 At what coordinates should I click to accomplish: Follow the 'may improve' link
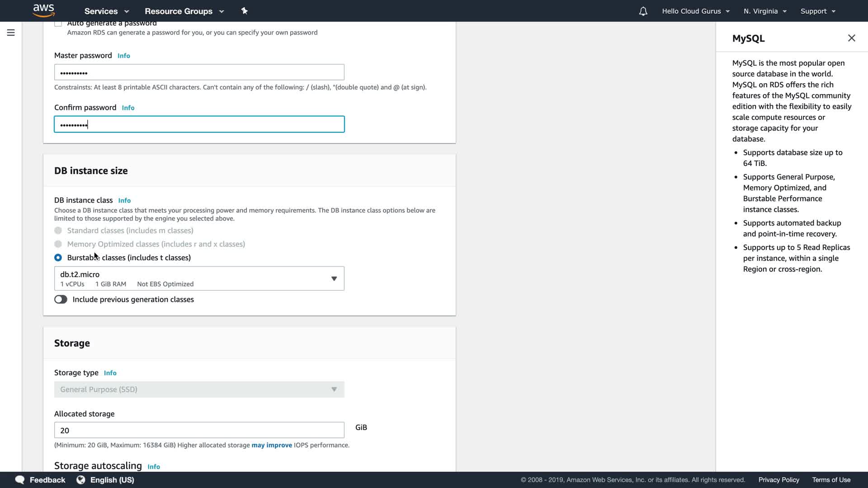[x=272, y=445]
